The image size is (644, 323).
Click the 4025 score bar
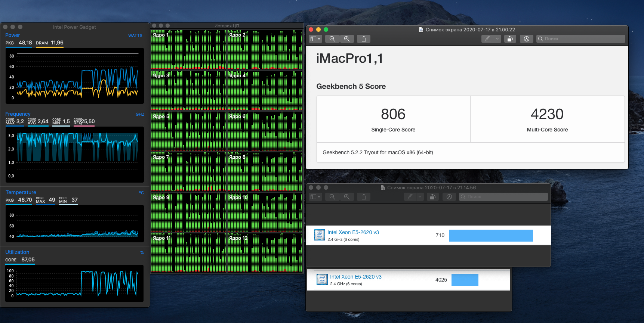pyautogui.click(x=465, y=280)
